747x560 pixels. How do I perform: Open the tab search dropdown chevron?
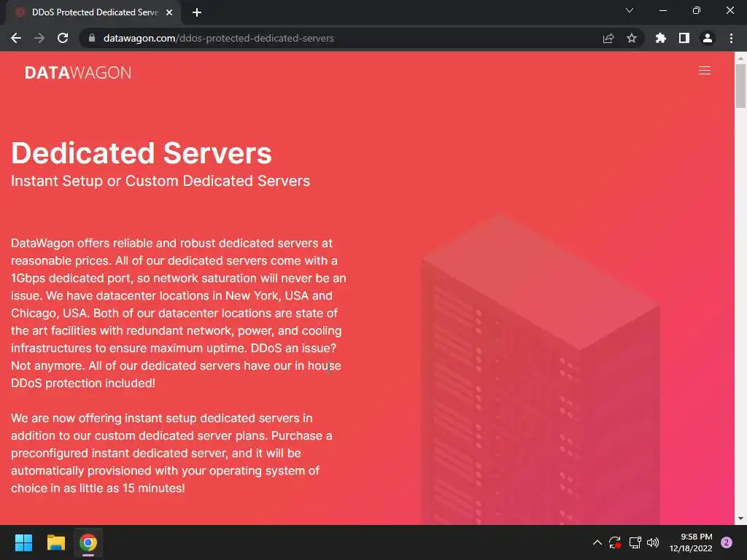[x=630, y=10]
